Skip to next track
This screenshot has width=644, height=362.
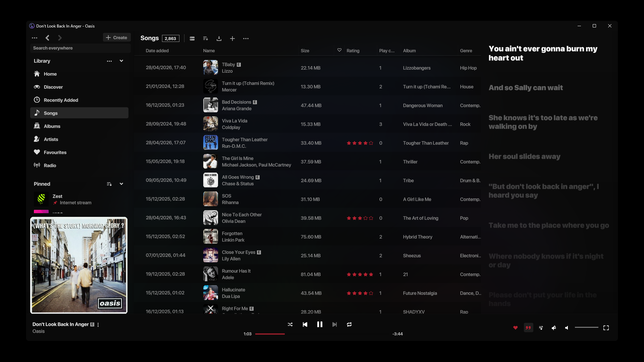click(x=334, y=324)
